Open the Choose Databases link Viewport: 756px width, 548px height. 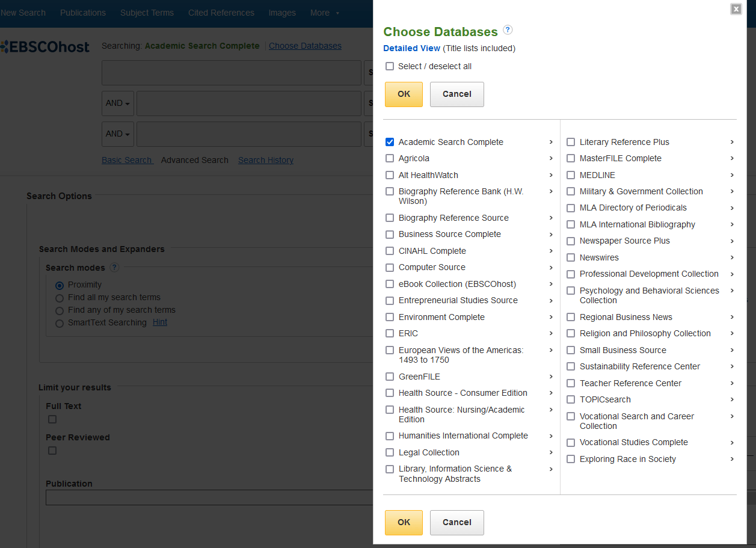click(305, 46)
